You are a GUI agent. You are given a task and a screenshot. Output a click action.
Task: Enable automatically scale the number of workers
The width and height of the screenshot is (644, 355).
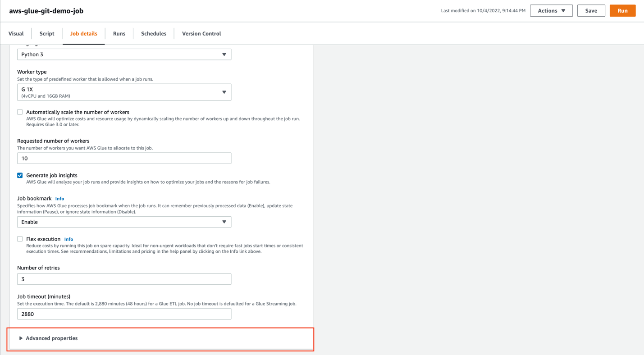(x=20, y=112)
